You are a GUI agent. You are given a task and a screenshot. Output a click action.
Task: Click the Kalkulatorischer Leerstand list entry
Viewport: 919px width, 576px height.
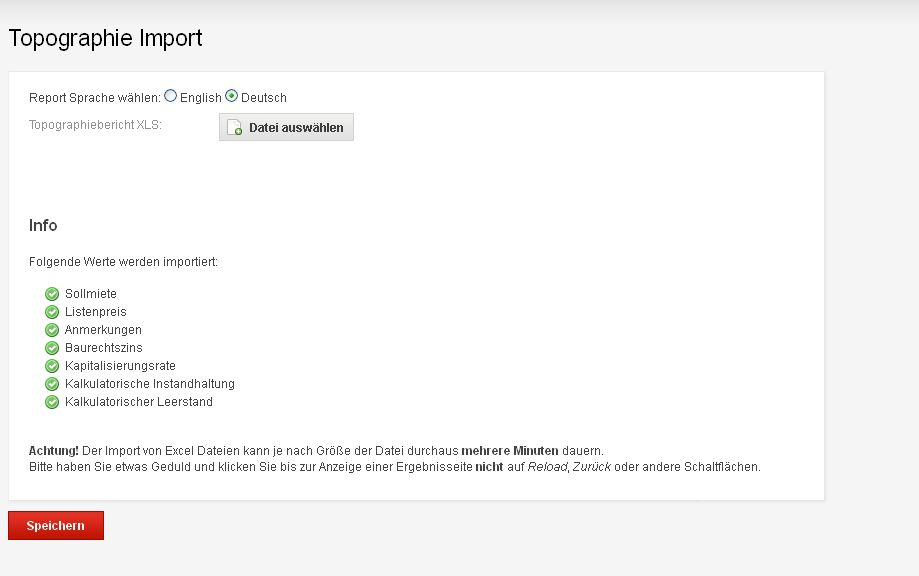(139, 402)
